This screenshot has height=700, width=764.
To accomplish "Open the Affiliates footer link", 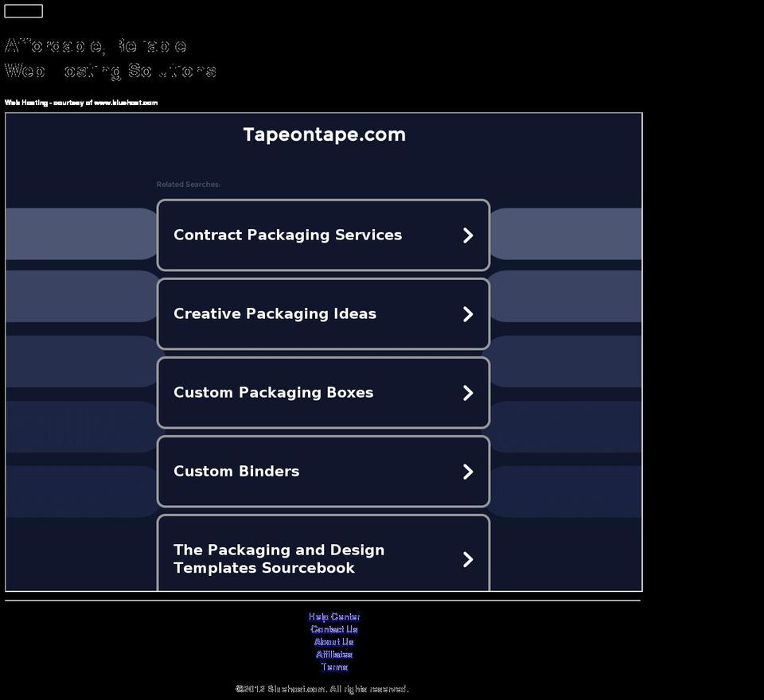I will [334, 655].
